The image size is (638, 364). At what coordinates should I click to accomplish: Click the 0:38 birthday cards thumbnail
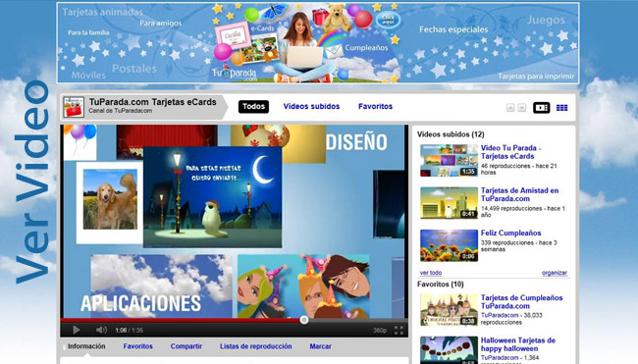tap(449, 310)
